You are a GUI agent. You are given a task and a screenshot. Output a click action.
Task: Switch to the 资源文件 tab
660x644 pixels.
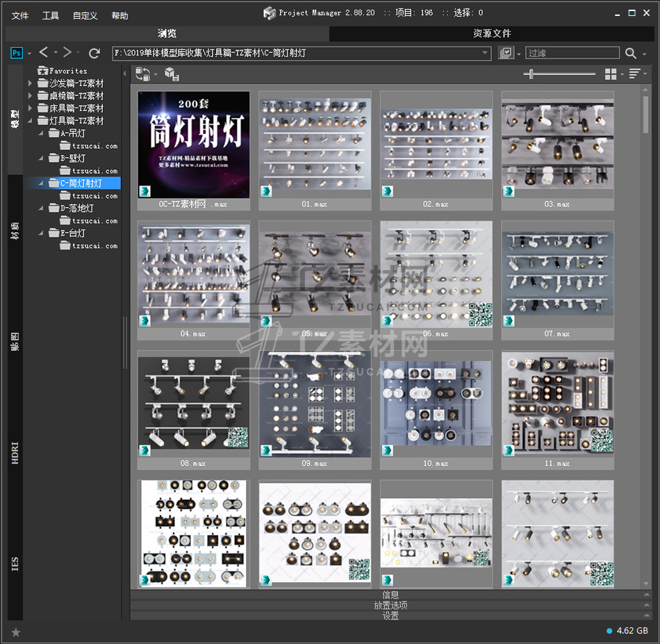(492, 33)
